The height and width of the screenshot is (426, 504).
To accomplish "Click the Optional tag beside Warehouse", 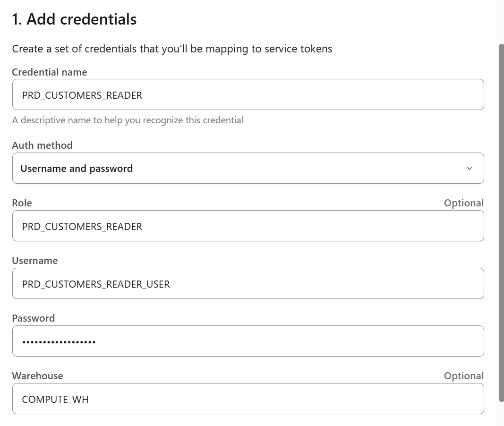I will [463, 376].
